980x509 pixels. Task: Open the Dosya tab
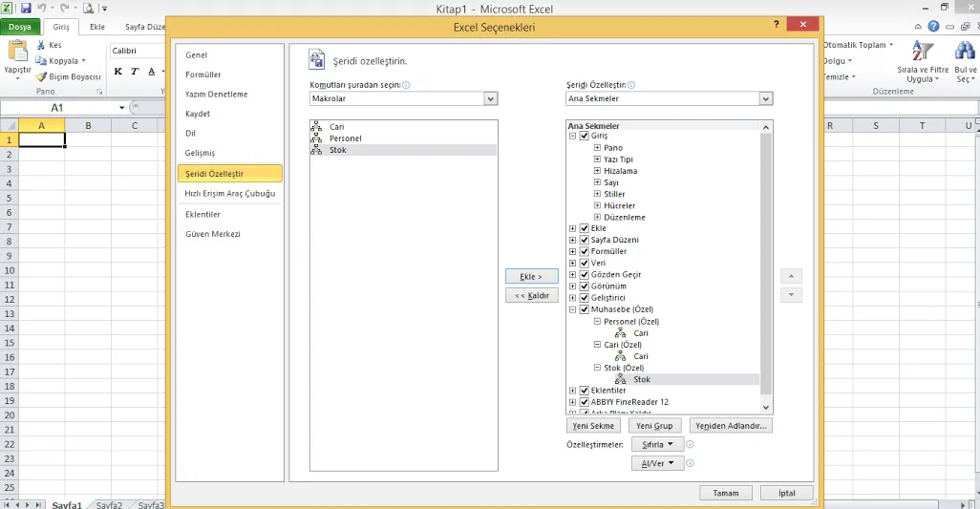[20, 27]
